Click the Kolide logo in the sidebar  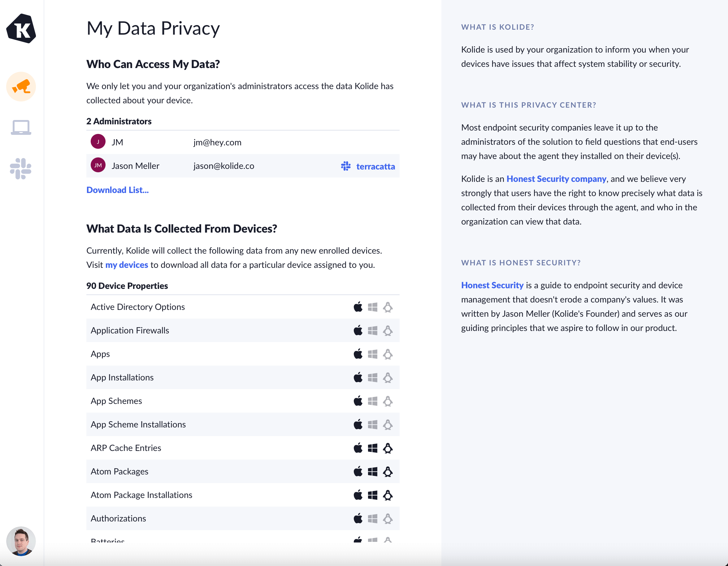coord(21,29)
